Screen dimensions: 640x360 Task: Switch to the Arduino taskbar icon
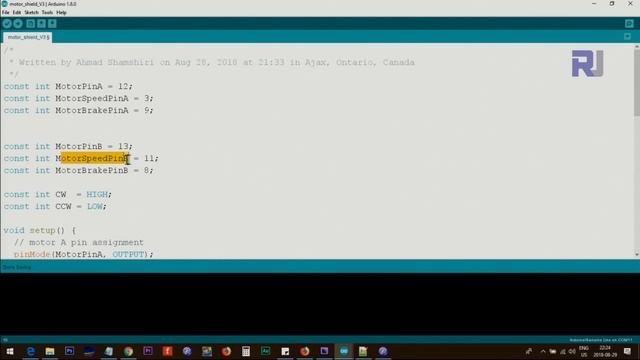[x=344, y=351]
